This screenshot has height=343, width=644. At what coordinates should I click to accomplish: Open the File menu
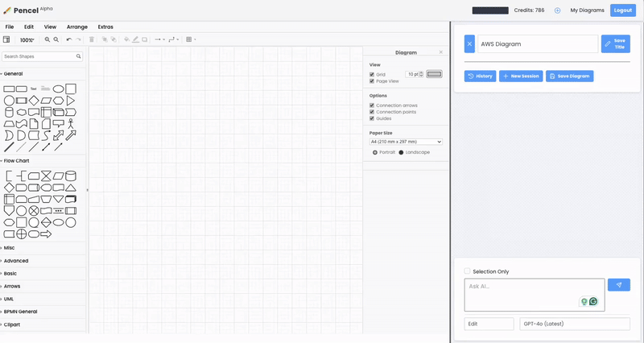10,27
